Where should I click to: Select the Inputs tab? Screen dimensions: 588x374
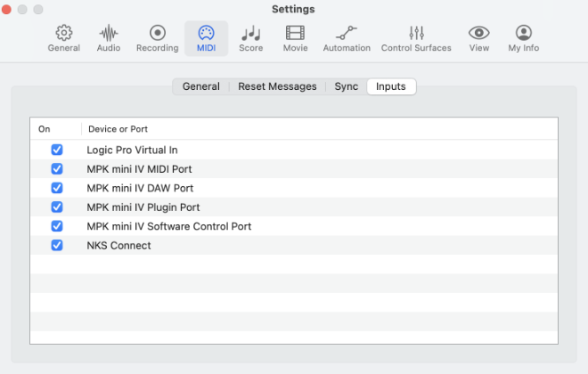(391, 86)
